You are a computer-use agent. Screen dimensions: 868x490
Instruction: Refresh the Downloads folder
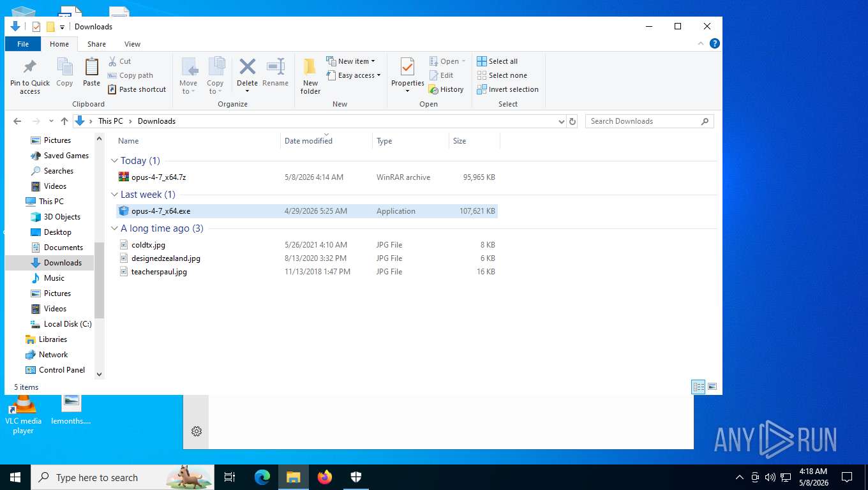pos(572,121)
